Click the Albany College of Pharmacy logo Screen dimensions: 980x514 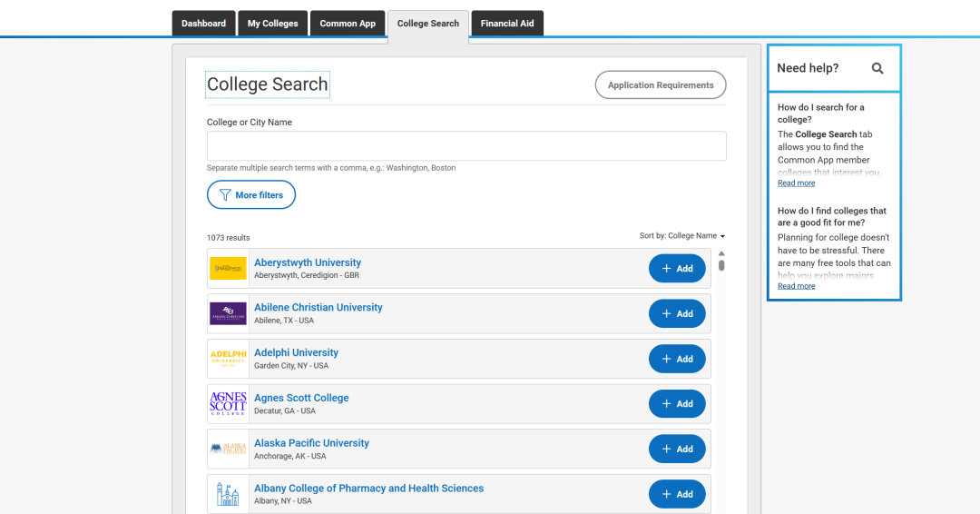pos(228,494)
